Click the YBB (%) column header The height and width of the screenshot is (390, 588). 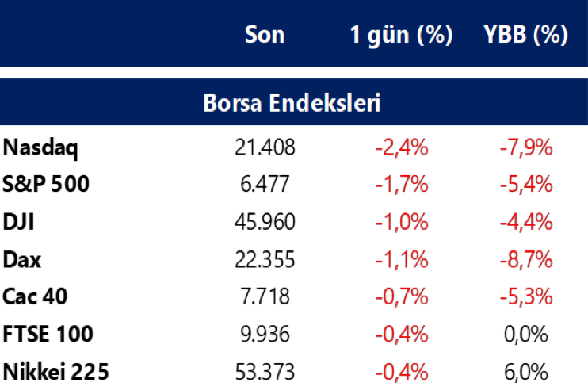[525, 35]
